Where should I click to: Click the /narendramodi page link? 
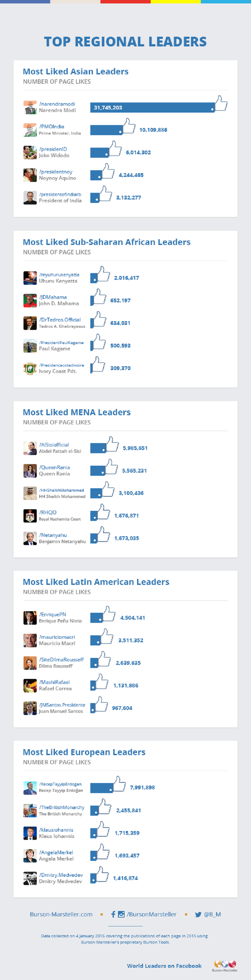[x=57, y=104]
